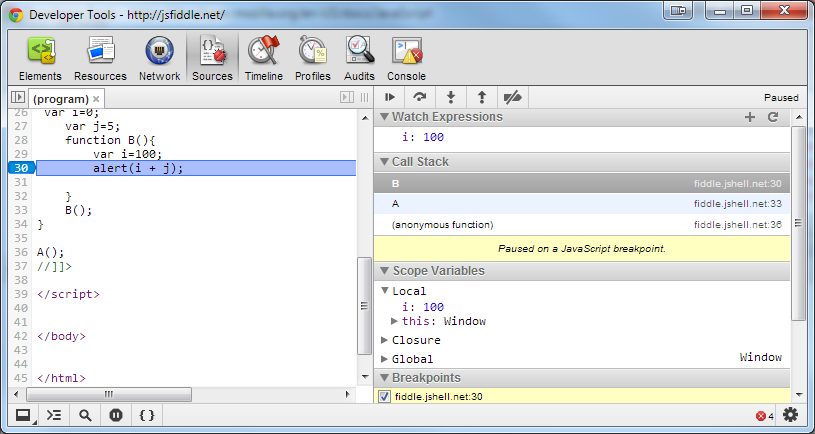Screen dimensions: 815x434
Task: Click editor scroll down arrow
Action: (365, 376)
